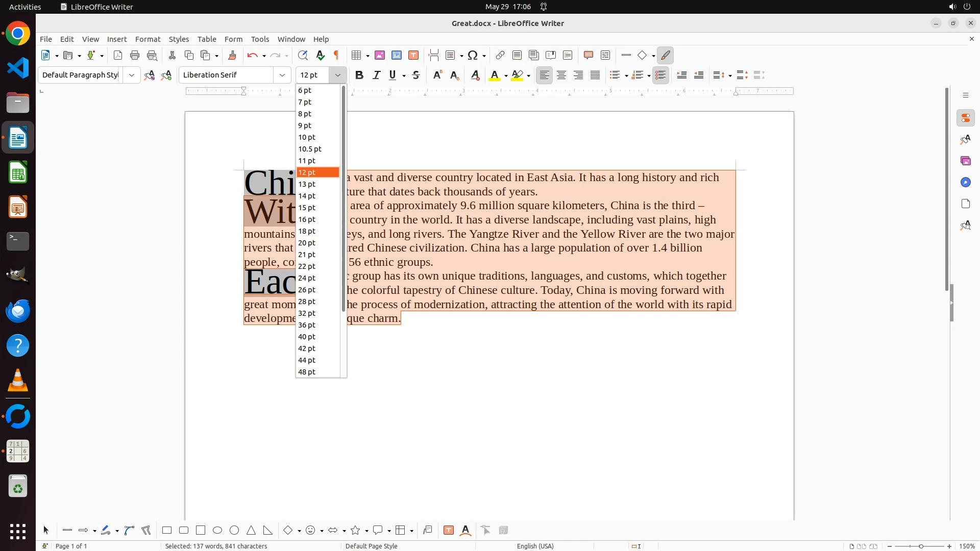Select the Ellipse shape tool
This screenshot has height=551, width=980.
click(x=217, y=530)
